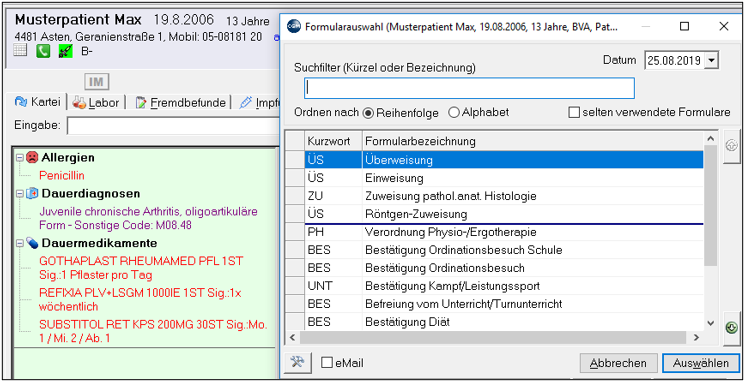Click the Juvenile chronische Arthritis diagnosis
The height and width of the screenshot is (381, 745).
[x=148, y=219]
